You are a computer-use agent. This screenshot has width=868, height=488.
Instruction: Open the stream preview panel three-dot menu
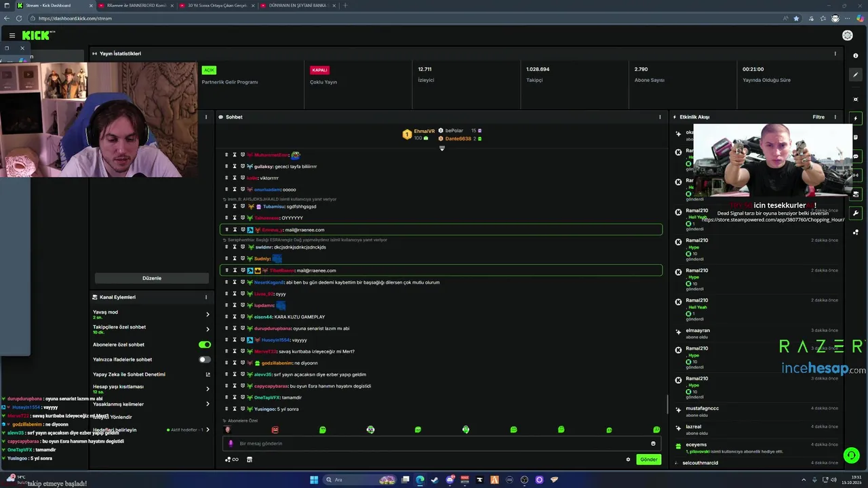click(206, 117)
